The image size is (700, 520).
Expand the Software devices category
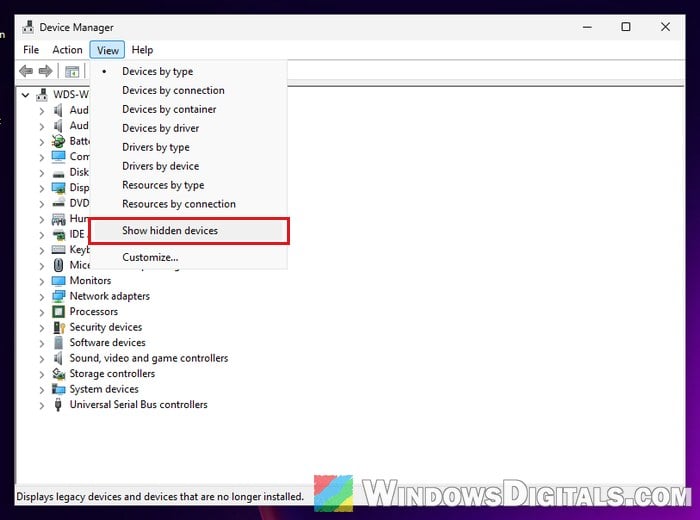pyautogui.click(x=42, y=344)
